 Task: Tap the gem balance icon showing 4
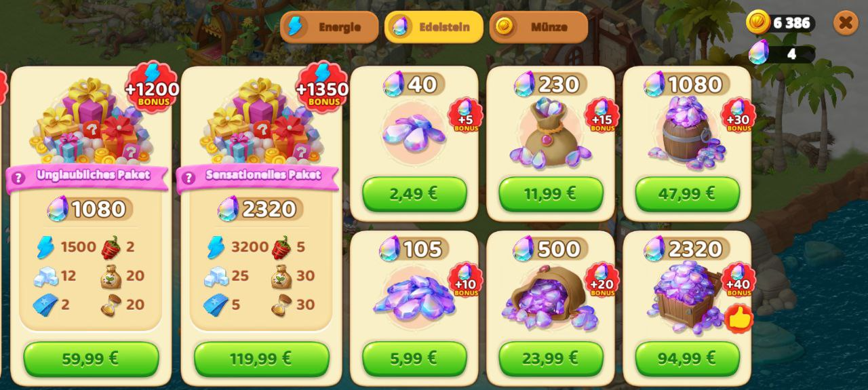tap(758, 52)
